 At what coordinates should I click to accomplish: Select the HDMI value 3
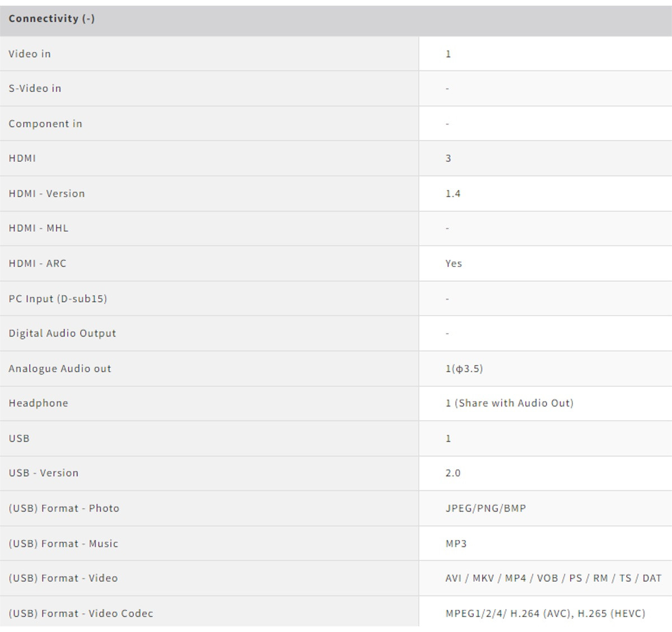[x=448, y=158]
